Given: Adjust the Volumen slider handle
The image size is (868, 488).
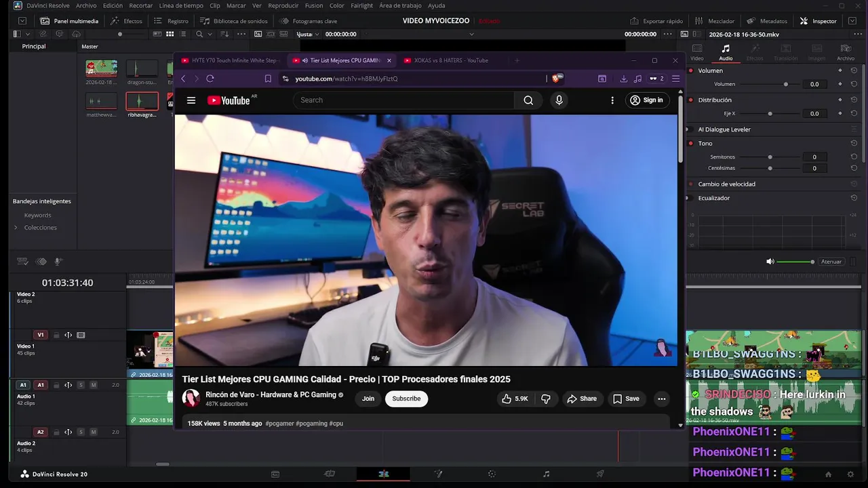Looking at the screenshot, I should coord(786,84).
